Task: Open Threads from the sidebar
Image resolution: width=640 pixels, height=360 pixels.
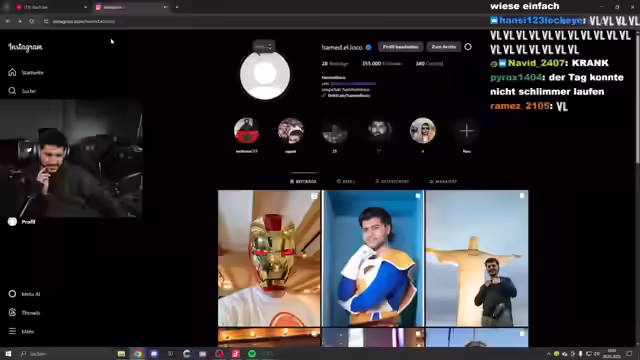Action: tap(24, 313)
